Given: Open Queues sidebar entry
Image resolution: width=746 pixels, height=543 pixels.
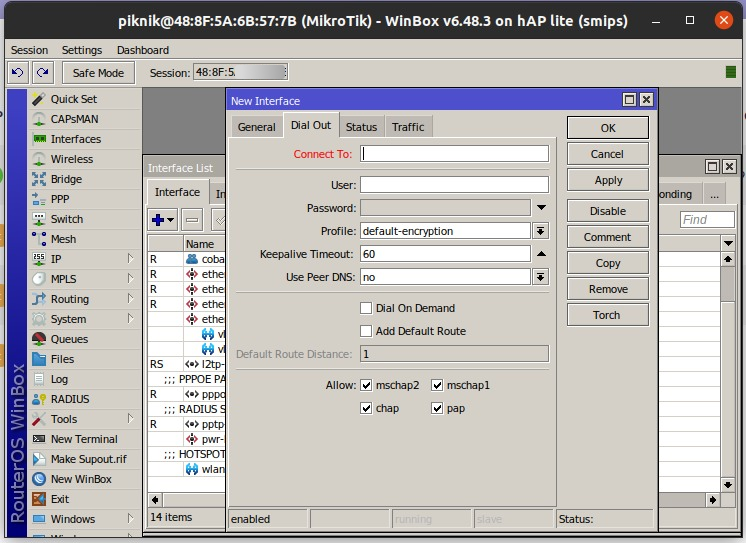Looking at the screenshot, I should pyautogui.click(x=69, y=339).
